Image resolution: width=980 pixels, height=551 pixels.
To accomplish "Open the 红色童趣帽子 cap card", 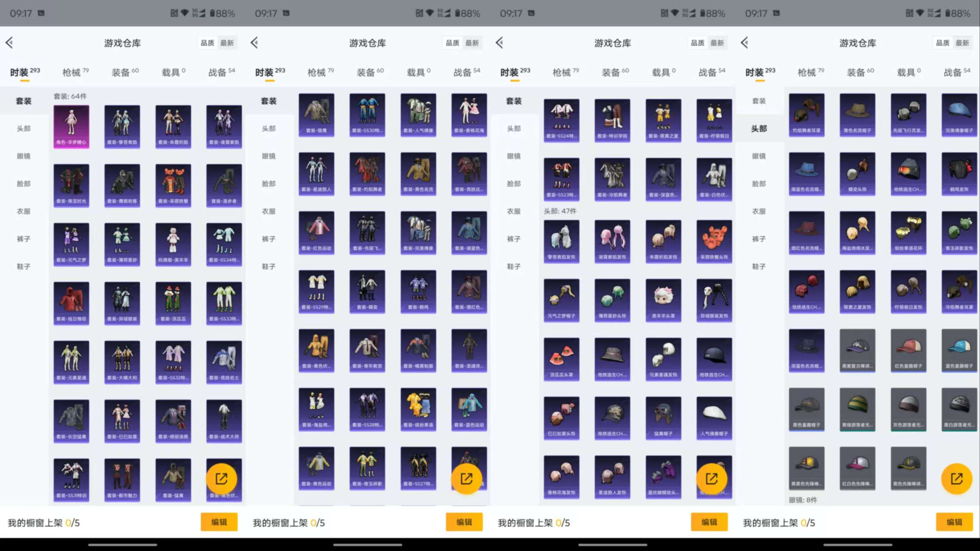I will [x=908, y=351].
